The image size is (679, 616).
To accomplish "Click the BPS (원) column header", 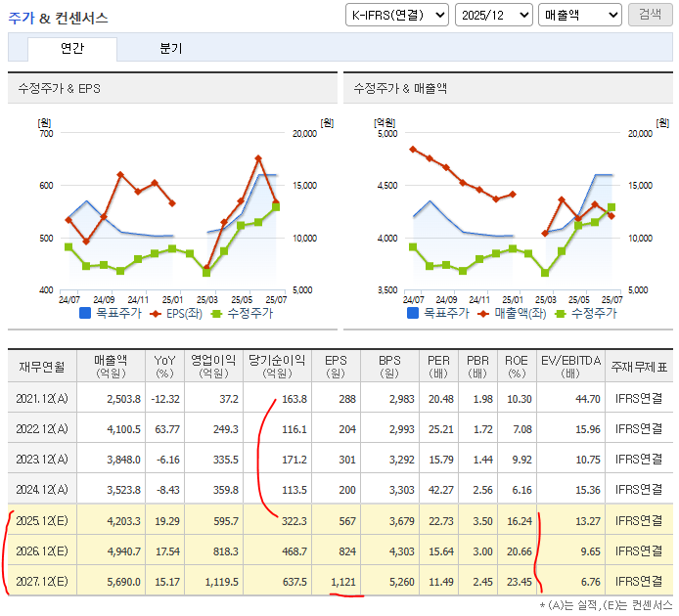I will pos(389,367).
